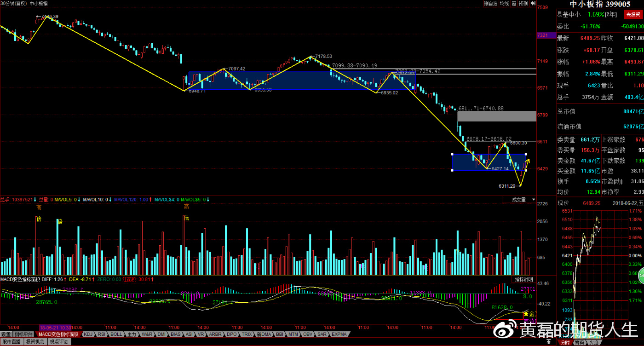
Task: Switch to the EXPMA indicator tab
Action: click(339, 334)
